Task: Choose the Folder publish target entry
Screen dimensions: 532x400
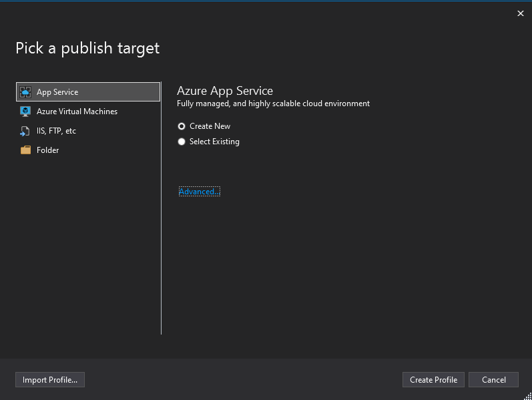Action: pyautogui.click(x=47, y=150)
